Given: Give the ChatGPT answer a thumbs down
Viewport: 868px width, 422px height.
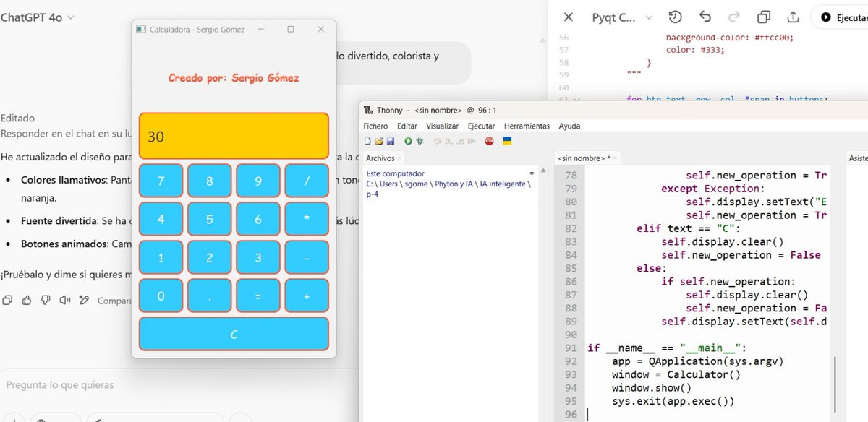Looking at the screenshot, I should click(x=46, y=300).
